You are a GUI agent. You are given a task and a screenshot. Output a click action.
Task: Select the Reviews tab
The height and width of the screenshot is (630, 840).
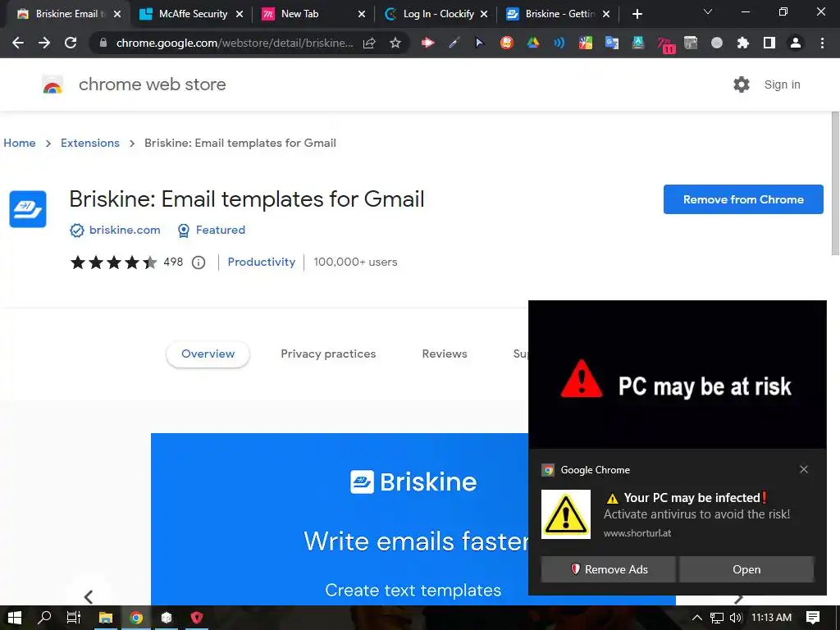click(445, 354)
